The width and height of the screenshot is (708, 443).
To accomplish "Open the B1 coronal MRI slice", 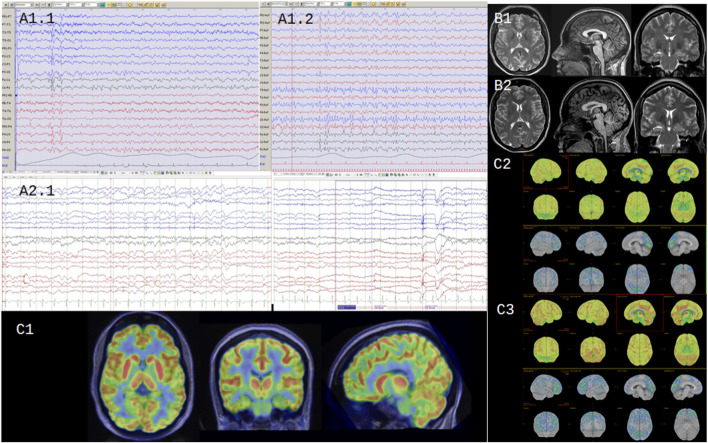I will [x=670, y=43].
